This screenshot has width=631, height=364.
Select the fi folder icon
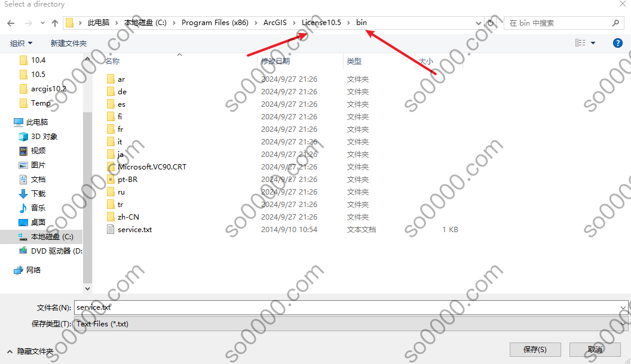point(111,116)
